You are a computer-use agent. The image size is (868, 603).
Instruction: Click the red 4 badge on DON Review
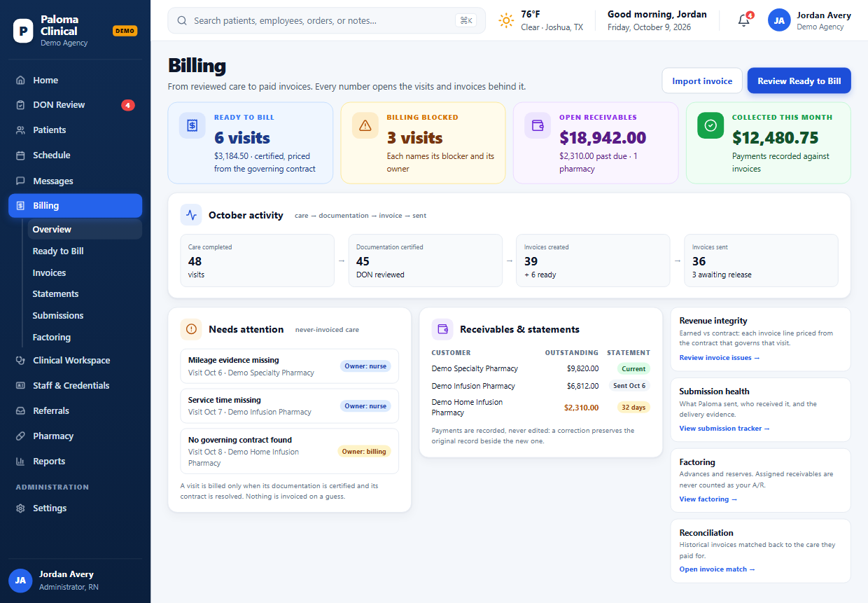(127, 105)
